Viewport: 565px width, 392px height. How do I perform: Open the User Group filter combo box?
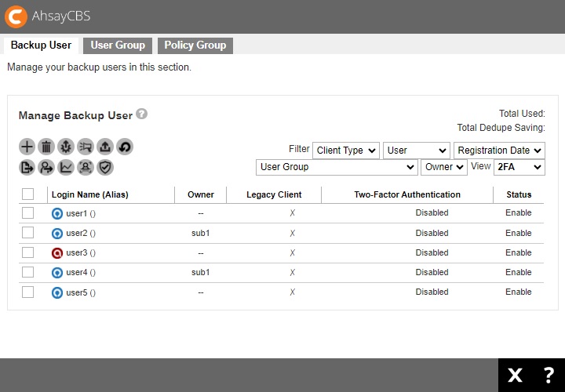click(337, 167)
